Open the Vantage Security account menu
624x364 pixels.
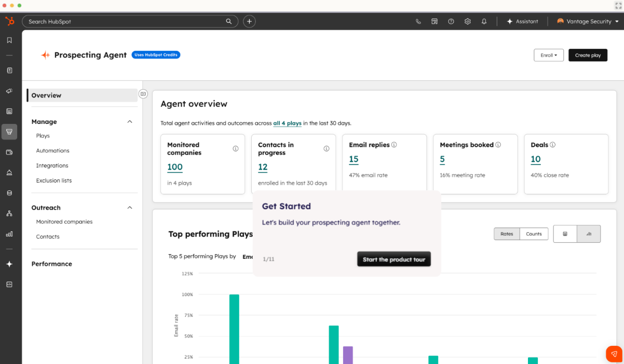coord(588,21)
